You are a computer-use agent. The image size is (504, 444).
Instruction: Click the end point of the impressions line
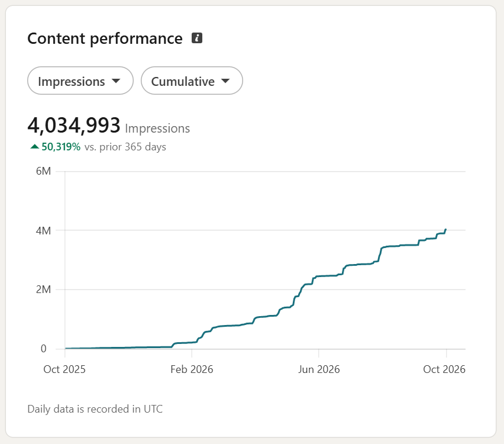pyautogui.click(x=446, y=230)
